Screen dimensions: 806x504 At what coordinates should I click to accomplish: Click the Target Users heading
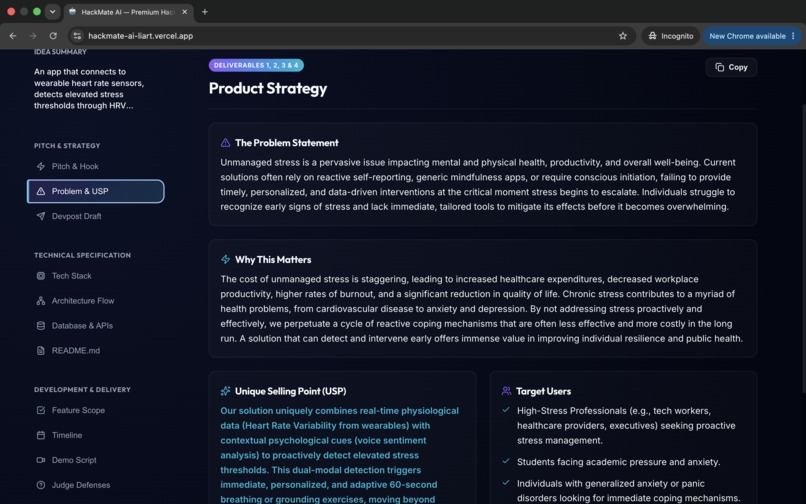pyautogui.click(x=543, y=391)
